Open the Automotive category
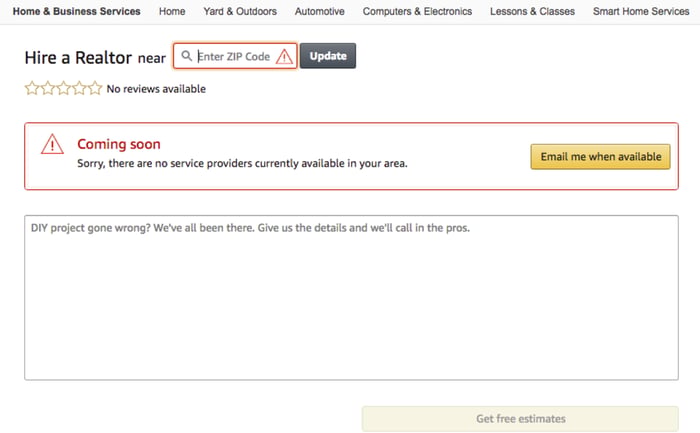Image resolution: width=700 pixels, height=433 pixels. 320,11
